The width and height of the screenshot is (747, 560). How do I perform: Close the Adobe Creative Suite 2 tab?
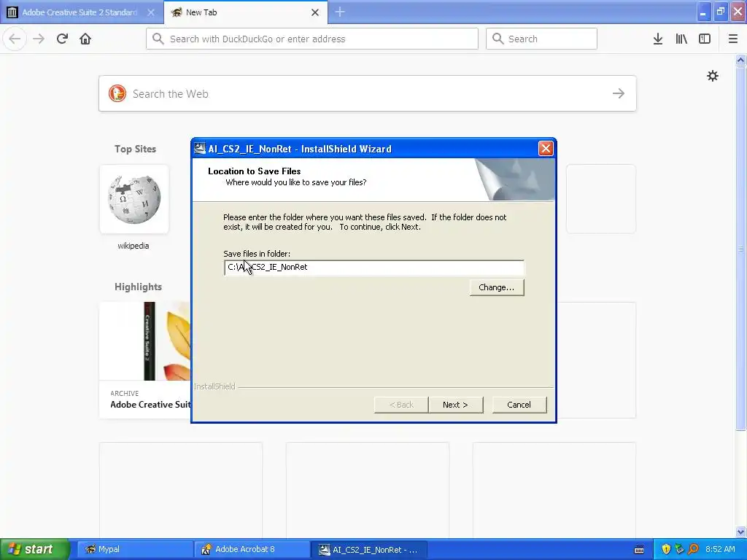[151, 12]
